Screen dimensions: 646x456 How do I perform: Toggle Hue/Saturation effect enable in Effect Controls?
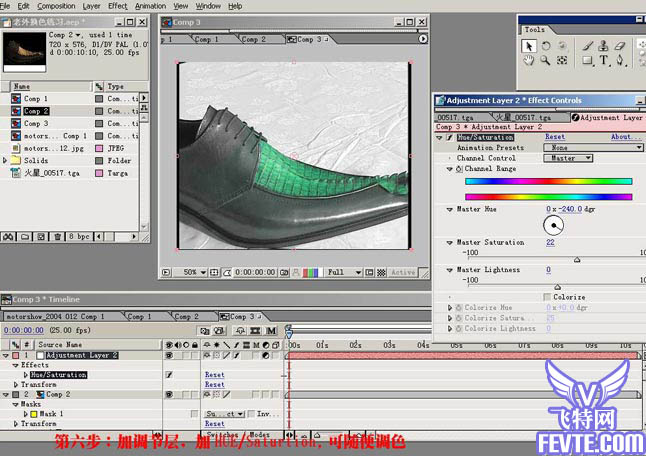coord(449,137)
